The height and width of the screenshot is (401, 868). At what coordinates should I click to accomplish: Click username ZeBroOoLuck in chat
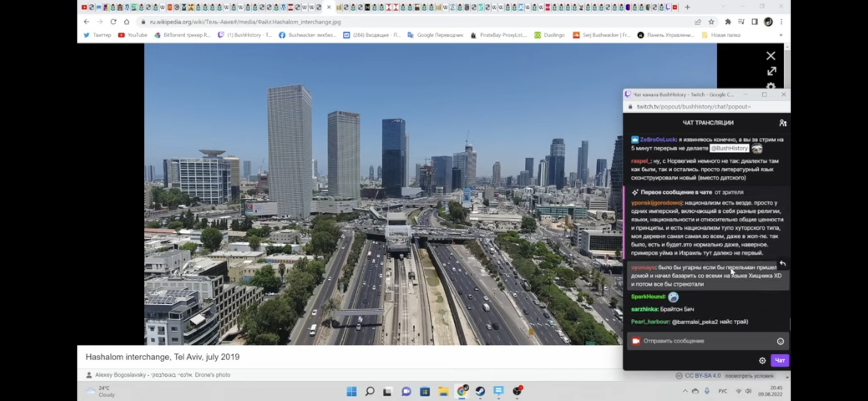658,139
